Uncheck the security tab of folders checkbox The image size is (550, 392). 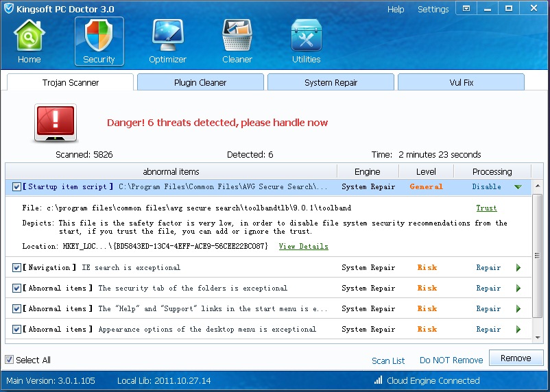click(16, 289)
